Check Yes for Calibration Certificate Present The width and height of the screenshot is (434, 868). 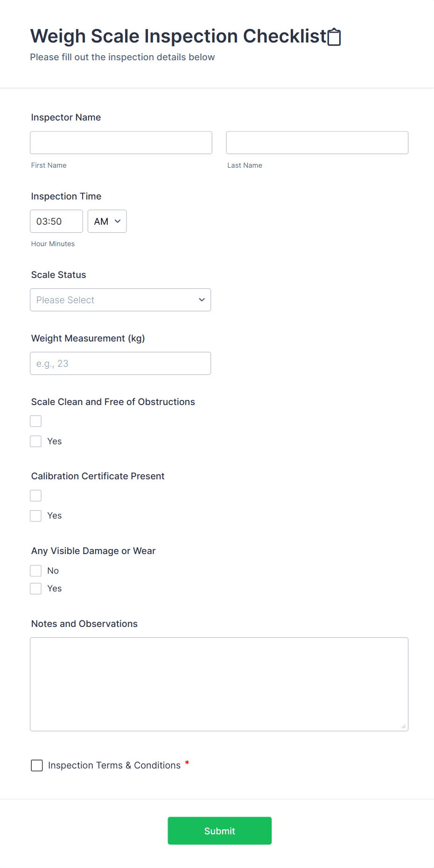pyautogui.click(x=36, y=516)
